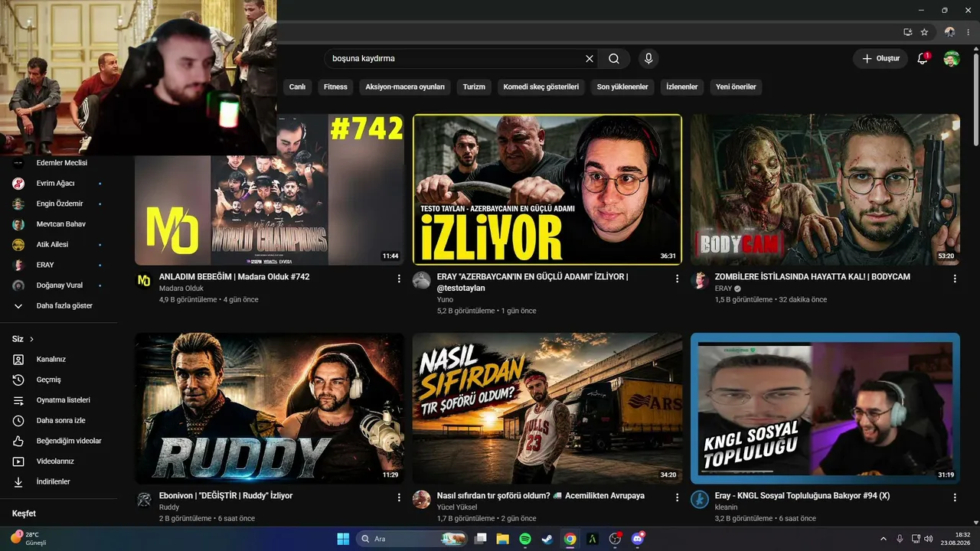The width and height of the screenshot is (980, 551).
Task: Open the Yuno channel name link
Action: [x=445, y=300]
